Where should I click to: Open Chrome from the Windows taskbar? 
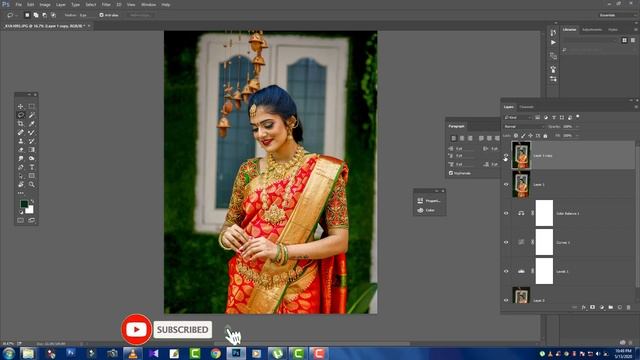pyautogui.click(x=216, y=353)
